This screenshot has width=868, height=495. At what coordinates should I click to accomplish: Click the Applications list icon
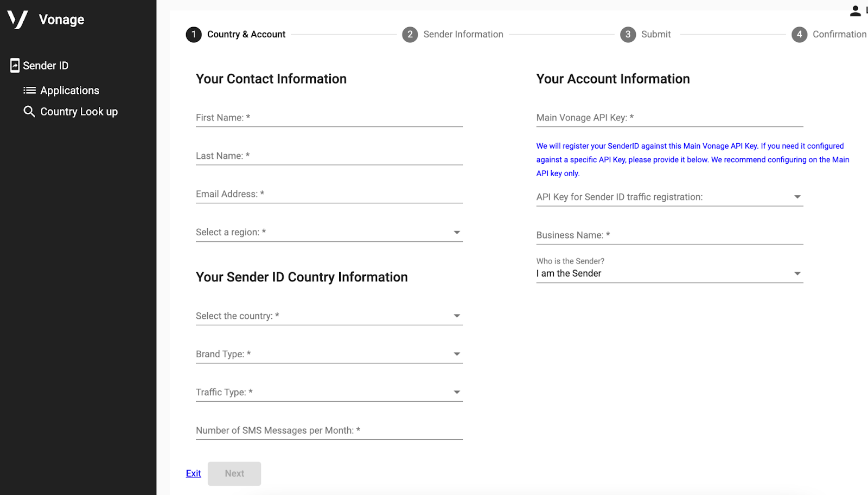tap(29, 91)
